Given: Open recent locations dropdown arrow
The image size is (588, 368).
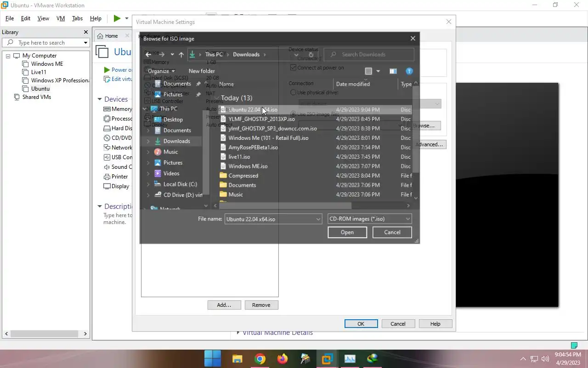Looking at the screenshot, I should [x=172, y=54].
